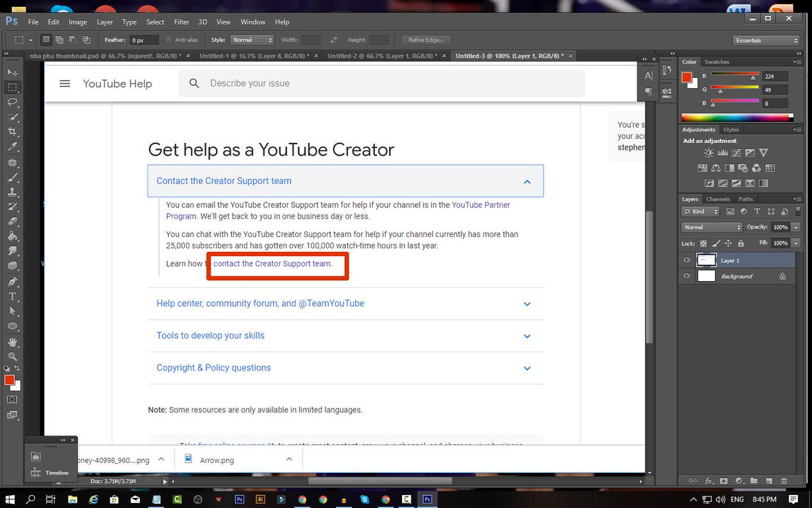Open the Style dropdown in options bar
The height and width of the screenshot is (508, 812).
point(252,40)
